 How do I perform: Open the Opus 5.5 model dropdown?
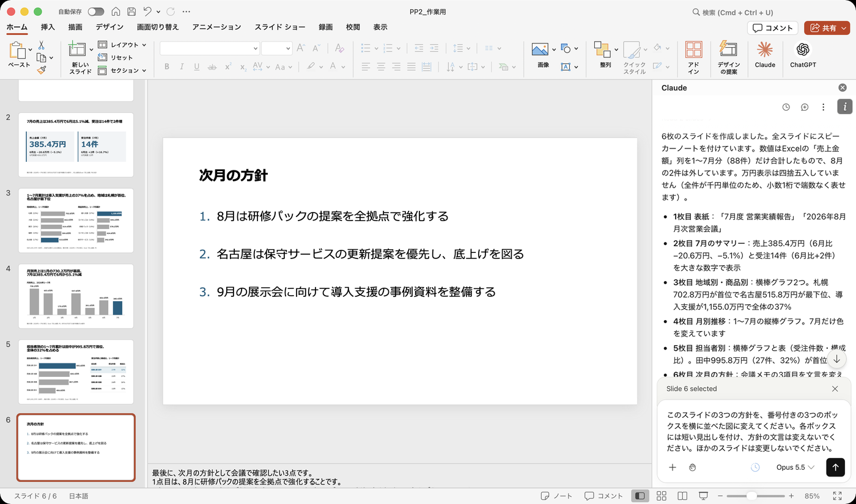pos(795,467)
